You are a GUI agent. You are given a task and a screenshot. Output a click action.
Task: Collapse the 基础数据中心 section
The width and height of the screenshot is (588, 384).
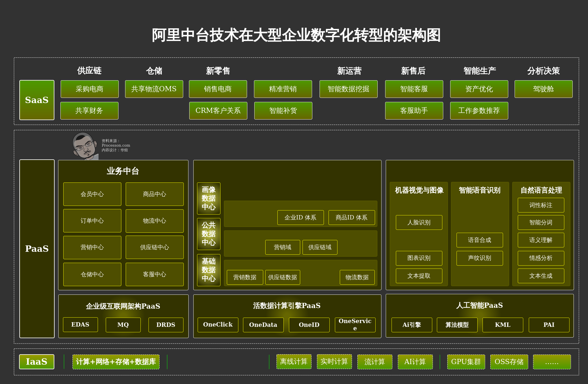point(208,270)
